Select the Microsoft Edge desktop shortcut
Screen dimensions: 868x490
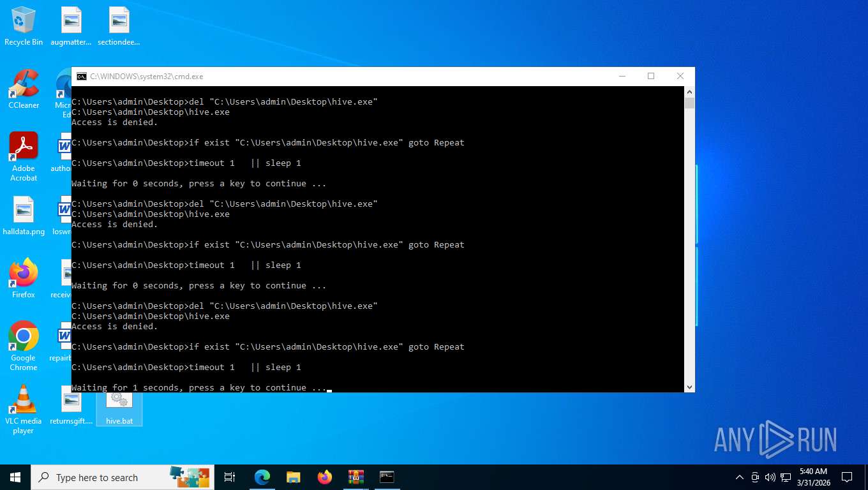tap(64, 94)
